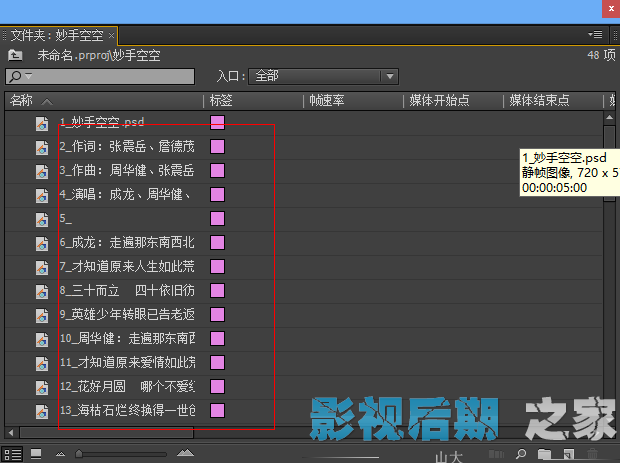
Task: Click the file icon of 11_才知道 row
Action: 42,364
